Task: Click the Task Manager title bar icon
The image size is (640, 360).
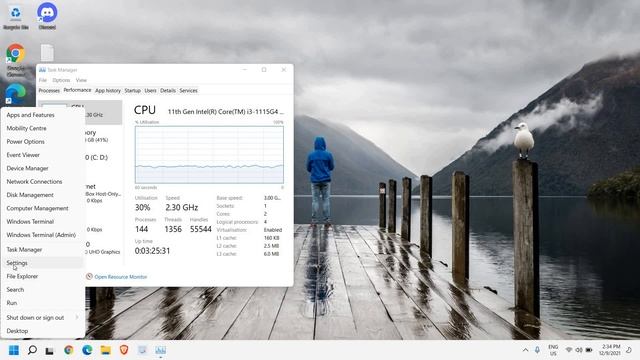Action: point(42,70)
